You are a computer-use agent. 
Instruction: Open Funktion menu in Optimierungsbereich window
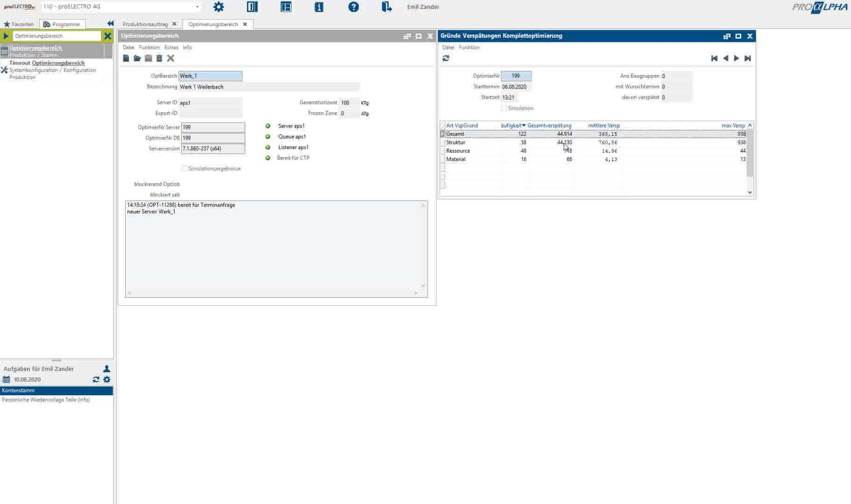149,47
